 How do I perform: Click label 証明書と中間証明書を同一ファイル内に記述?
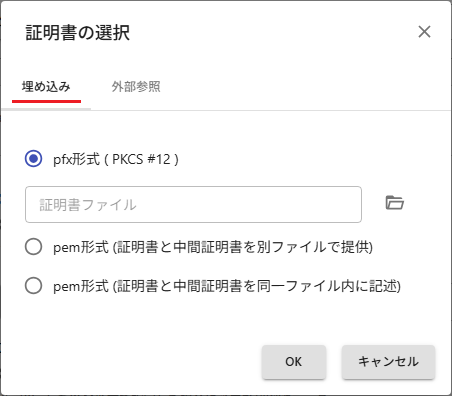[257, 286]
